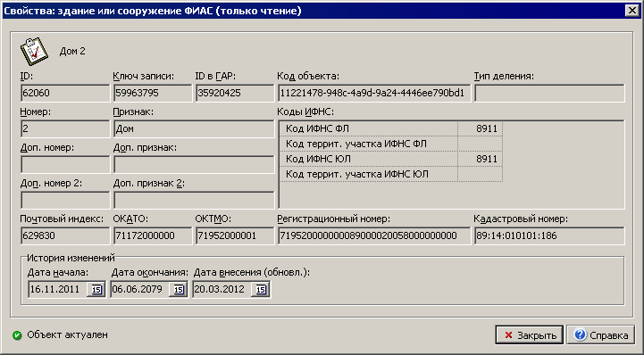Click the Дата внесения value 20.03.2012
The height and width of the screenshot is (355, 644).
click(220, 289)
